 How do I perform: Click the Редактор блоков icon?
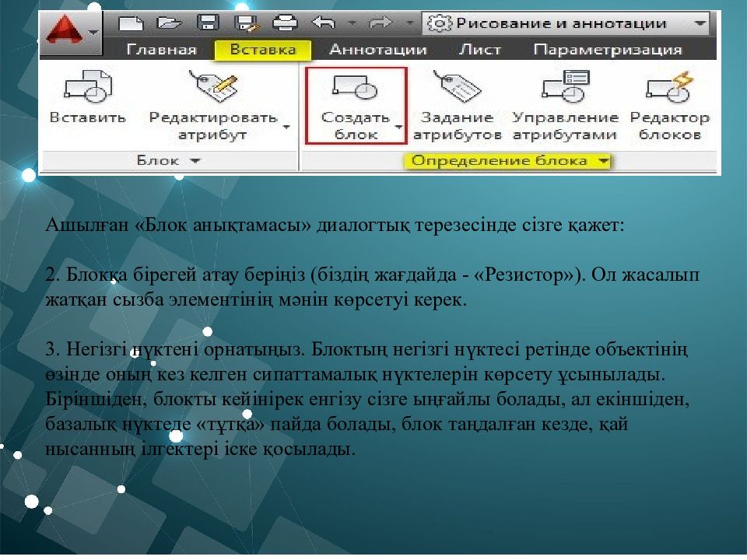point(669,86)
